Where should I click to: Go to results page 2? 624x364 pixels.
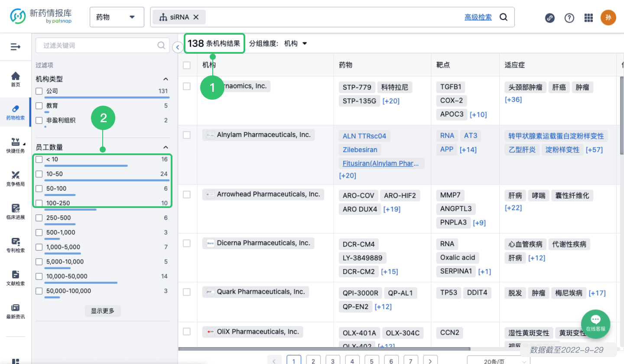tap(313, 361)
